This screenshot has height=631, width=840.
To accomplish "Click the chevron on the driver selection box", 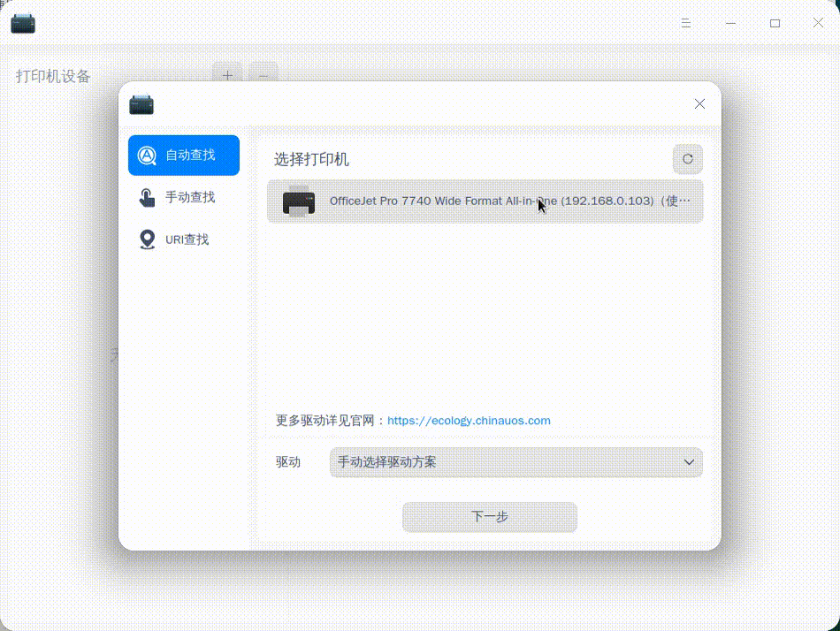I will (x=688, y=461).
